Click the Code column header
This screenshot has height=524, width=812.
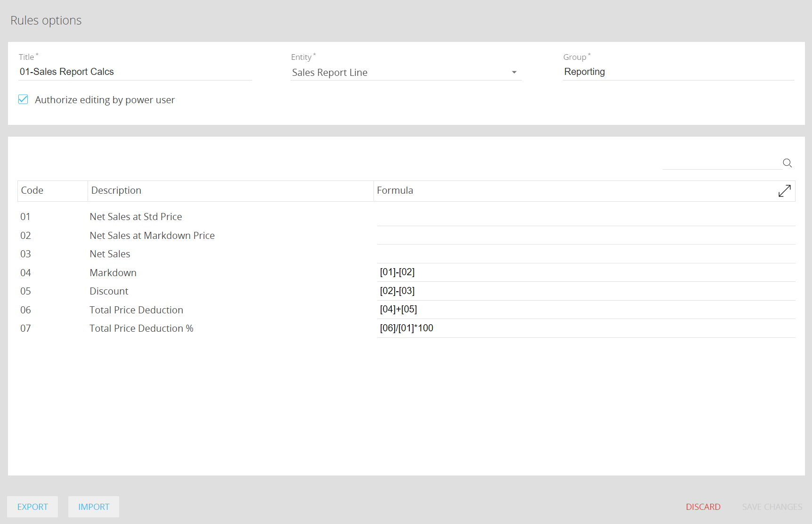pos(32,190)
